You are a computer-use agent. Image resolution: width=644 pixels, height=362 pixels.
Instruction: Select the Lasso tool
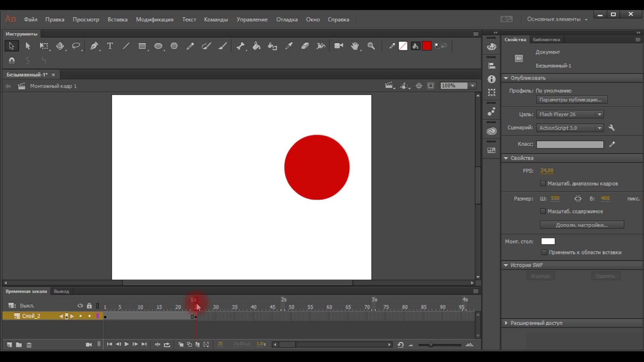tap(76, 46)
